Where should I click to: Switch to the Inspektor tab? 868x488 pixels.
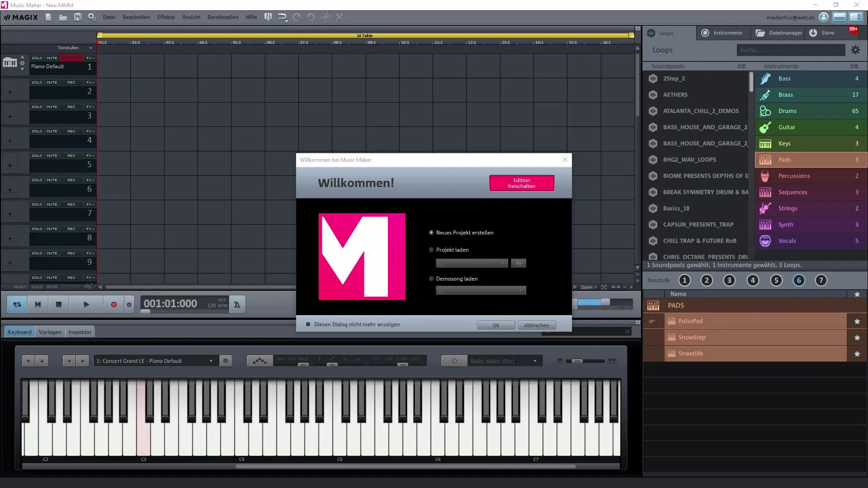click(x=80, y=332)
